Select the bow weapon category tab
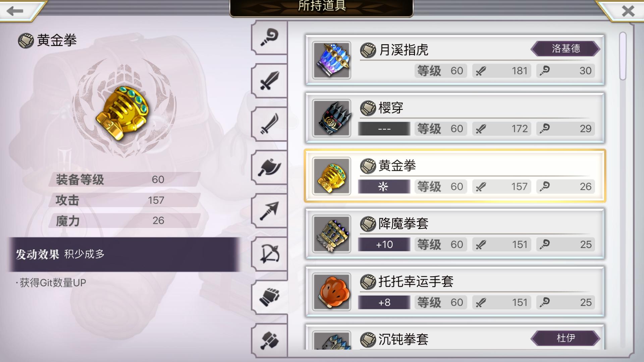Image resolution: width=644 pixels, height=362 pixels. 269,254
